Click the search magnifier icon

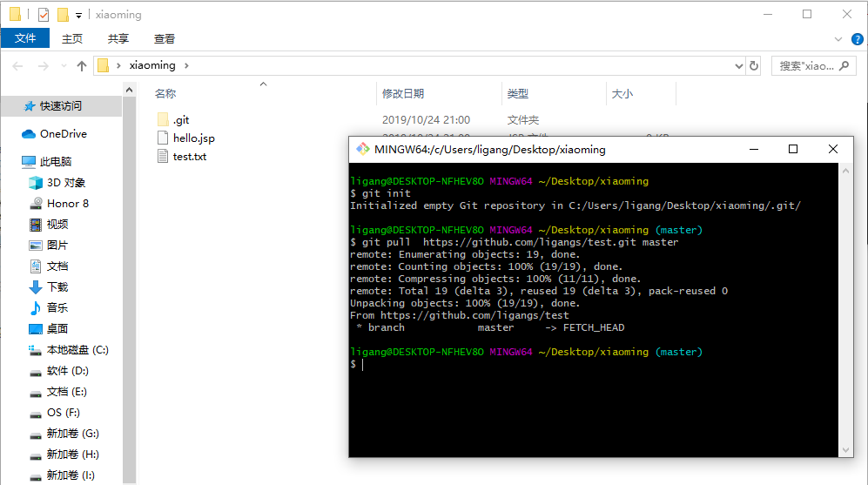click(x=844, y=66)
